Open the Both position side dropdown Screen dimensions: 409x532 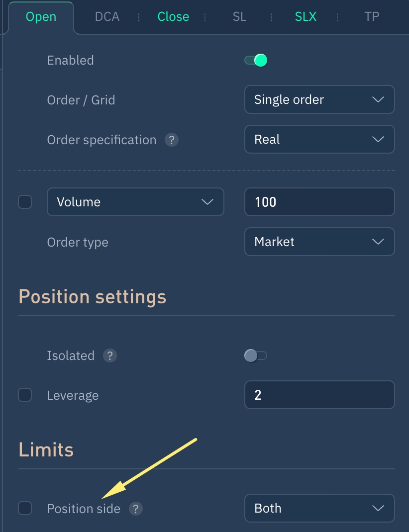(319, 508)
